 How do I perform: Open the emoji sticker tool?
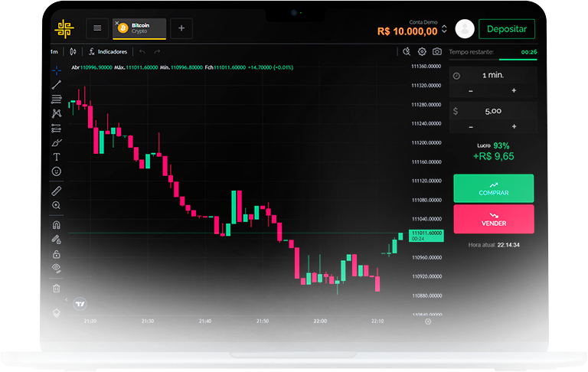tap(56, 171)
